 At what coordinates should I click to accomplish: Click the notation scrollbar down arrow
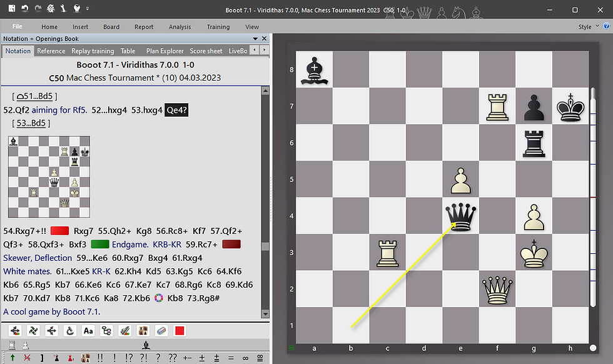[265, 314]
